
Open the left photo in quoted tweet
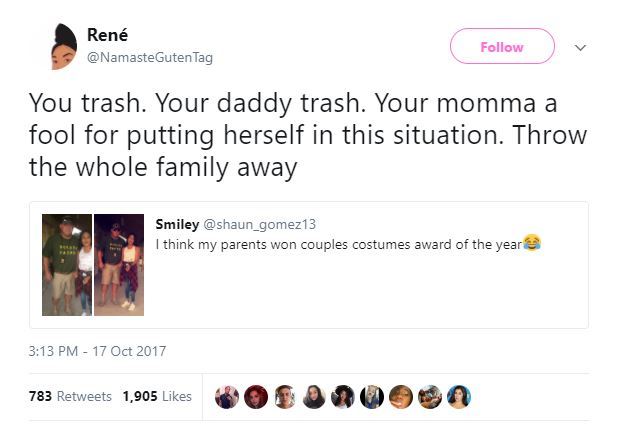click(x=67, y=265)
